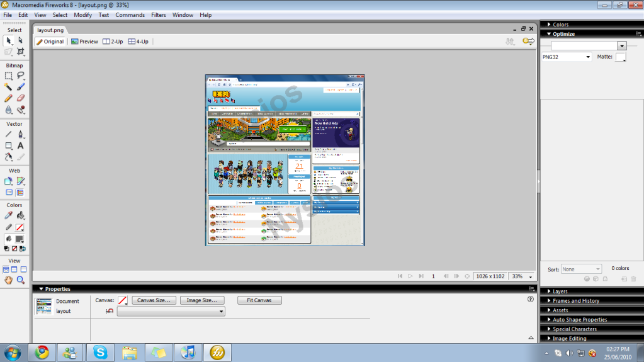Image resolution: width=644 pixels, height=362 pixels.
Task: Choose the Magic Wand tool
Action: (8, 87)
